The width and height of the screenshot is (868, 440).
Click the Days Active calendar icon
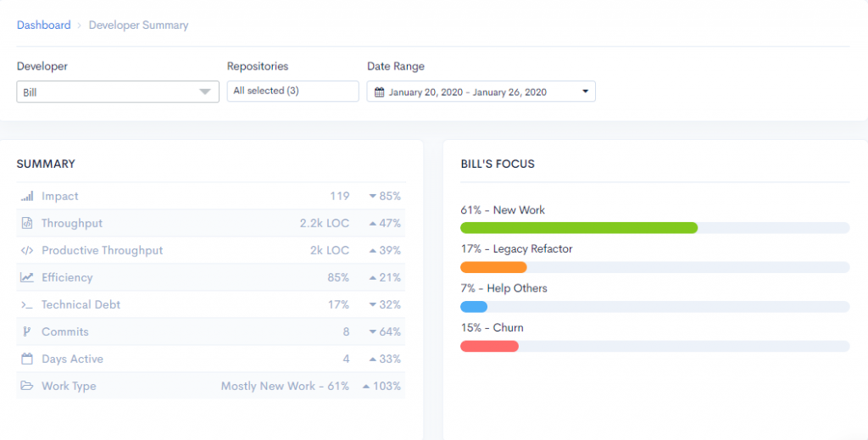pyautogui.click(x=27, y=359)
